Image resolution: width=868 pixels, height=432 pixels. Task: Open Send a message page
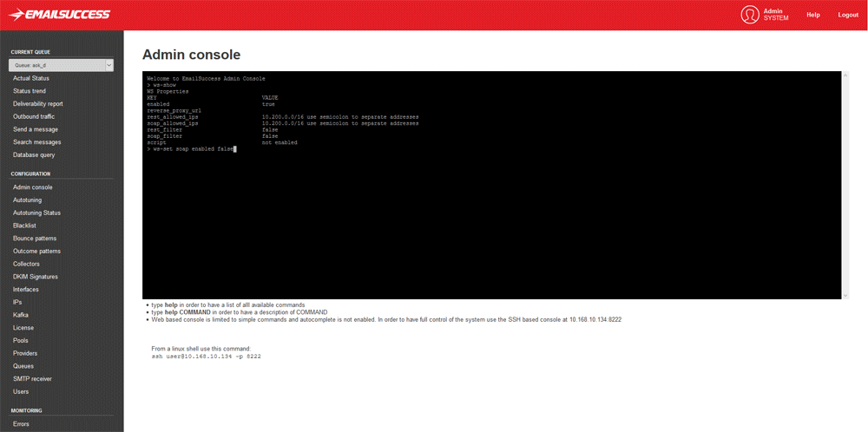[x=36, y=129]
